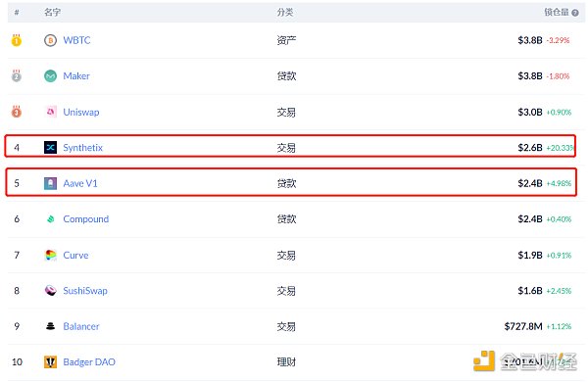The image size is (588, 382).
Task: Click the Aave V1 ghost icon
Action: point(50,183)
